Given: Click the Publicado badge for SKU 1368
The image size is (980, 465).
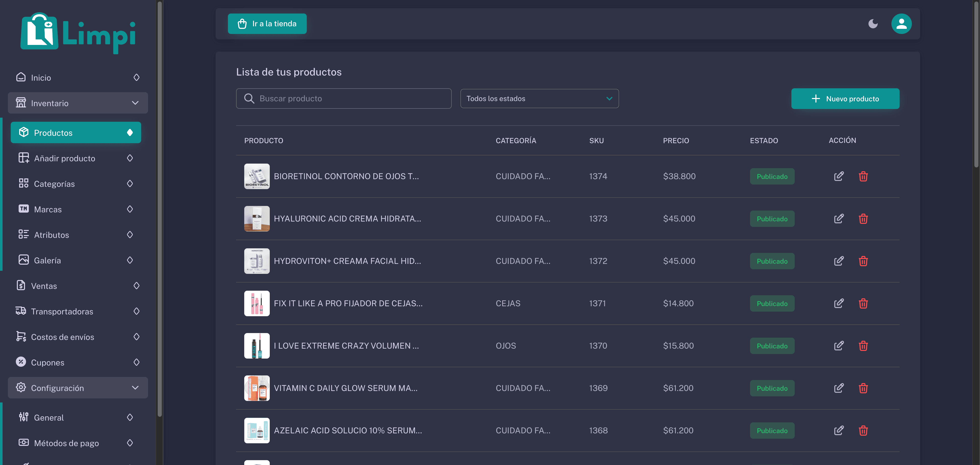Looking at the screenshot, I should (x=772, y=430).
